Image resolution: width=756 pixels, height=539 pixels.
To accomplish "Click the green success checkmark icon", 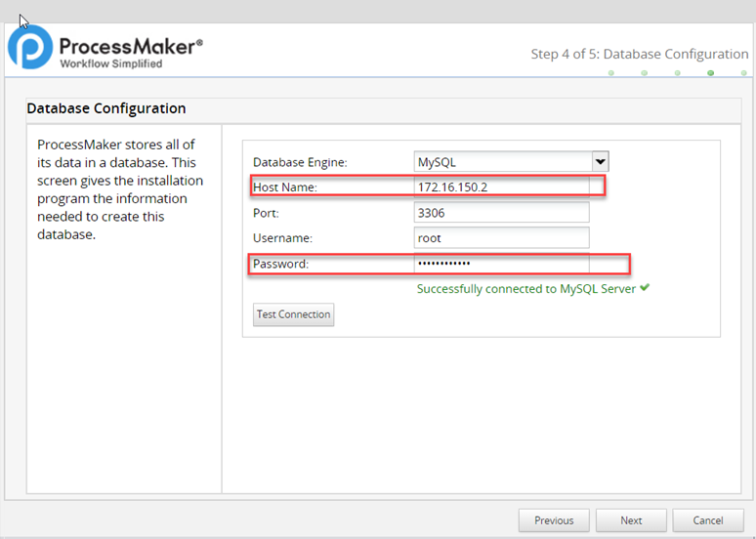I will coord(645,288).
